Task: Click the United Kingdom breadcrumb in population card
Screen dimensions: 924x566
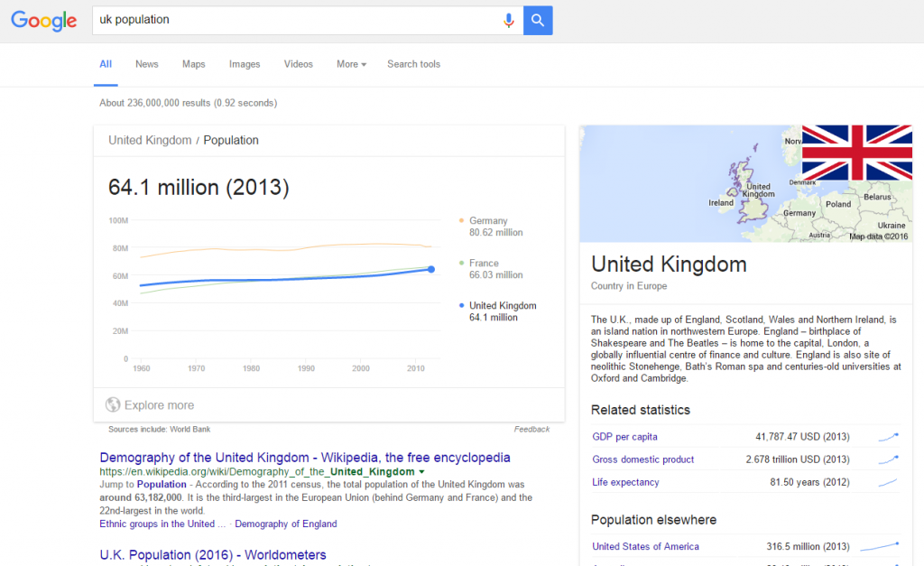Action: tap(150, 140)
